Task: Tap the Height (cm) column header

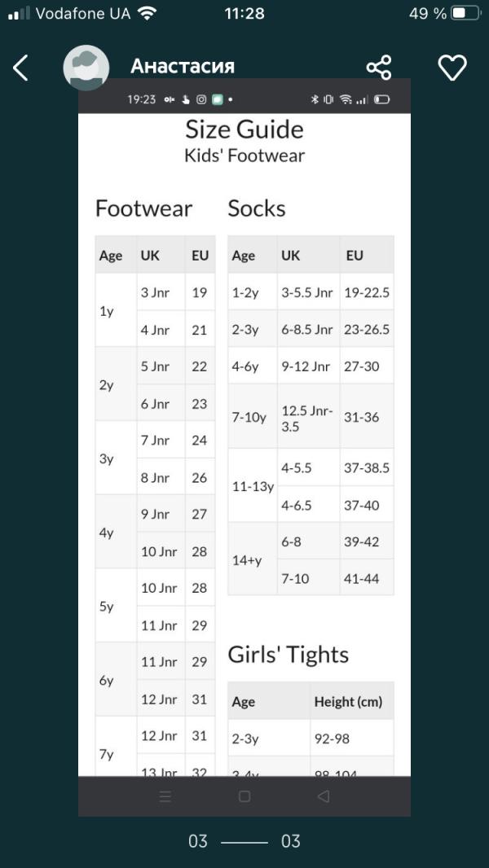Action: (x=348, y=702)
